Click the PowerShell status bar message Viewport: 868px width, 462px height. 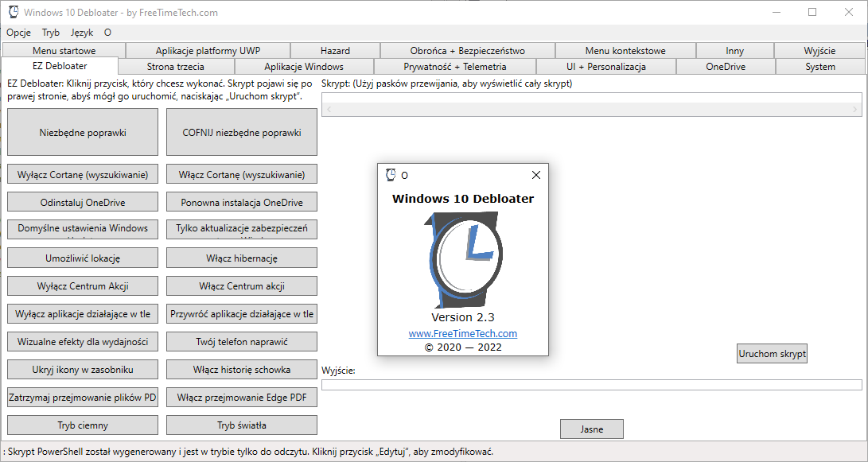click(x=248, y=452)
